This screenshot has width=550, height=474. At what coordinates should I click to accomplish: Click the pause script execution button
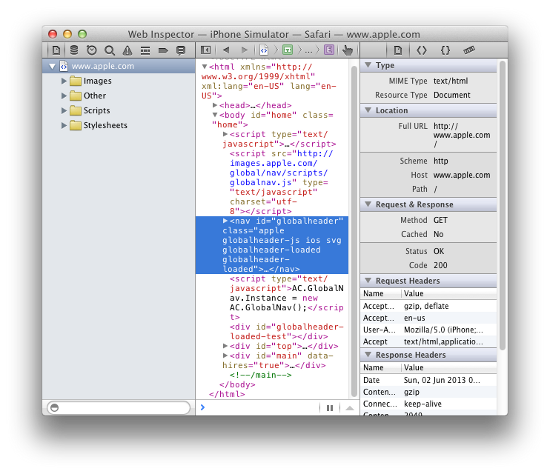tap(330, 408)
